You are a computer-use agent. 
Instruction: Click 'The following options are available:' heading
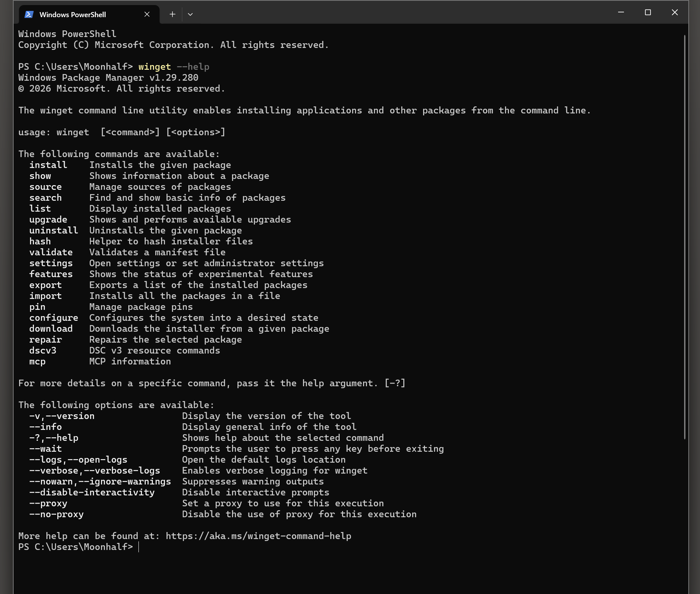[x=116, y=405]
